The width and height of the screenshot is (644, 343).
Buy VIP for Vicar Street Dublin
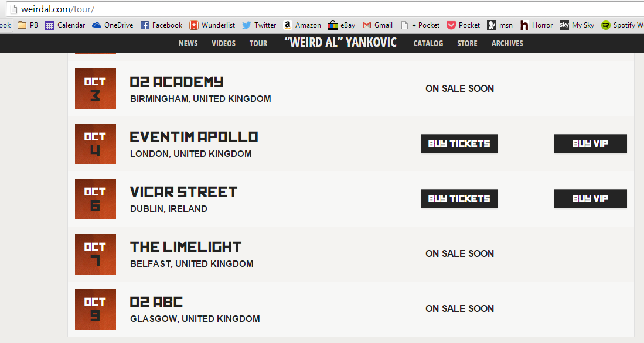[590, 198]
